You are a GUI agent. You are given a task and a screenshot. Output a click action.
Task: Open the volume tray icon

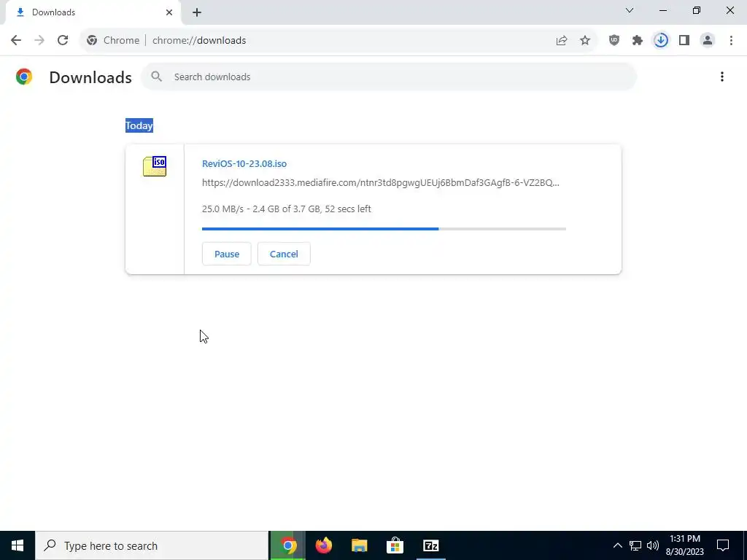click(x=653, y=545)
